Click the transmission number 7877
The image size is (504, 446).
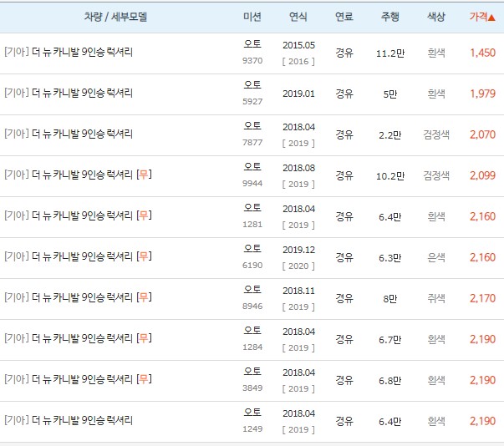(252, 143)
